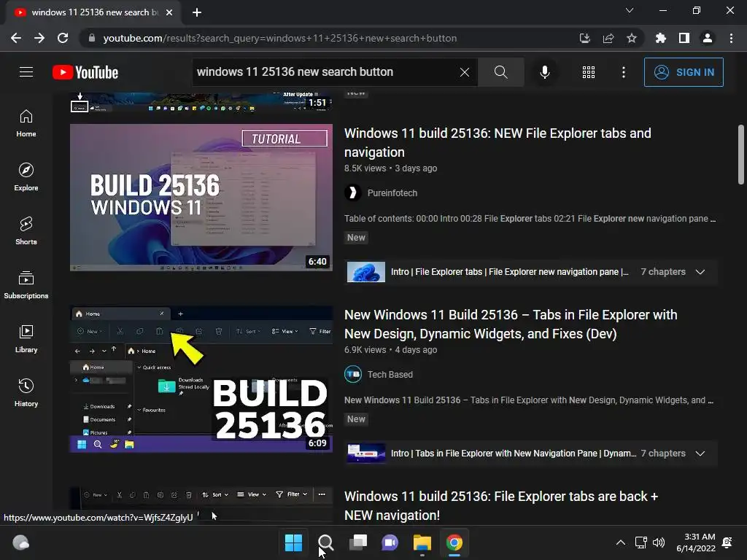747x560 pixels.
Task: Open Task View on taskbar
Action: point(357,542)
